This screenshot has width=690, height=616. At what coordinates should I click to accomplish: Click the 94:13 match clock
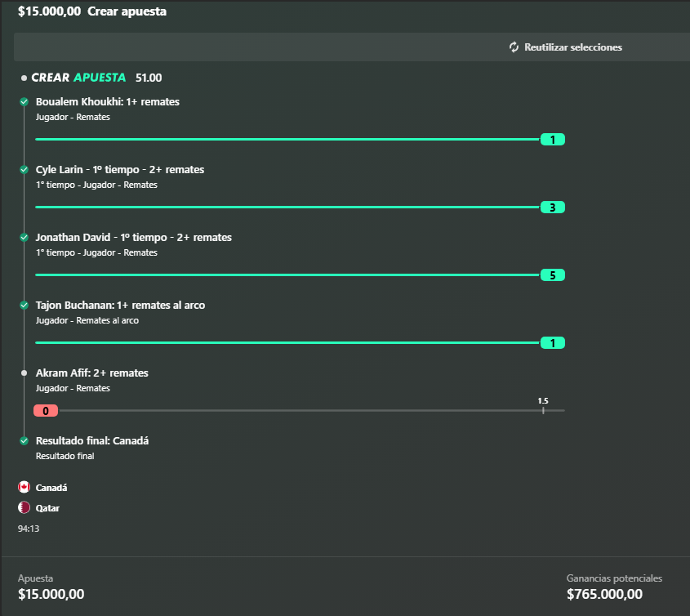[28, 529]
